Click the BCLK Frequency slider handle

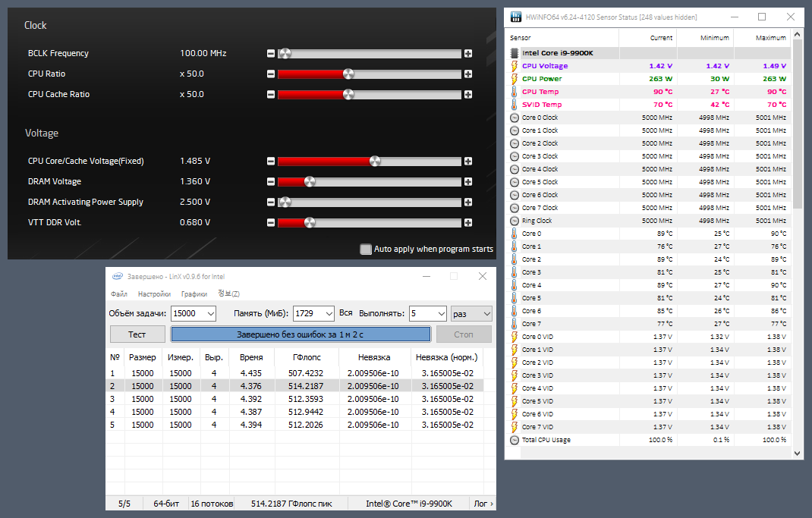285,53
